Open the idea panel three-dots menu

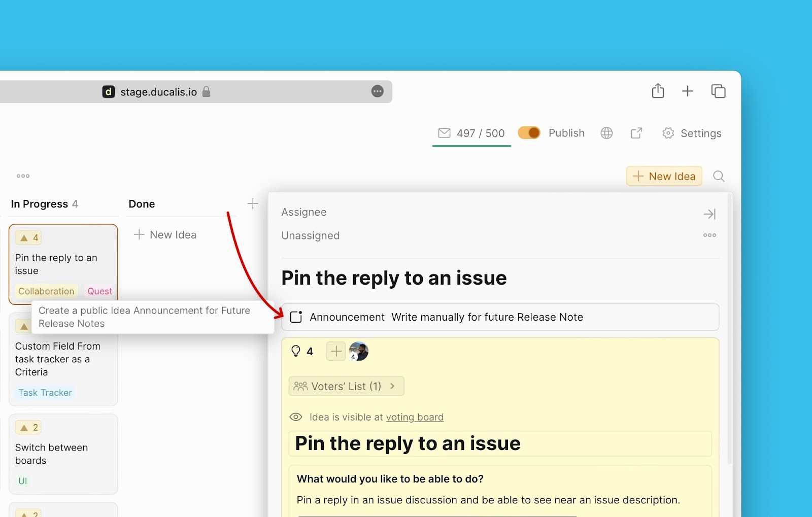point(709,235)
